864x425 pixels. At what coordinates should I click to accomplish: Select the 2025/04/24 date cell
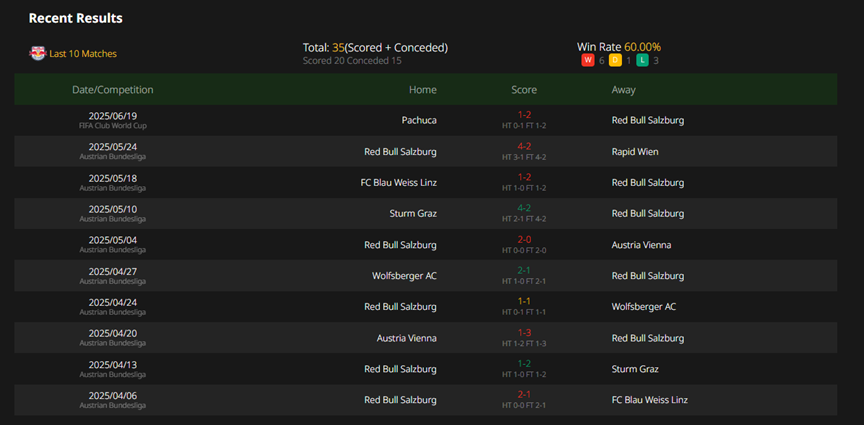click(x=112, y=302)
